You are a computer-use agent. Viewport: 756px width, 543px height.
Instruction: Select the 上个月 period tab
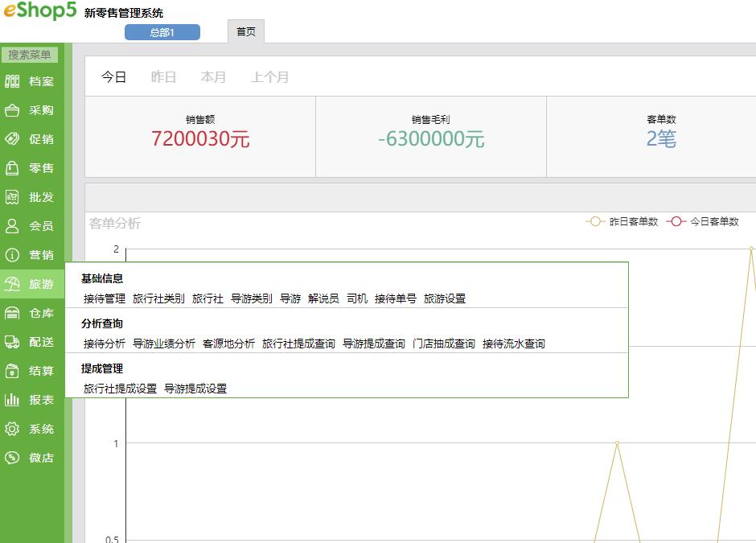point(269,76)
